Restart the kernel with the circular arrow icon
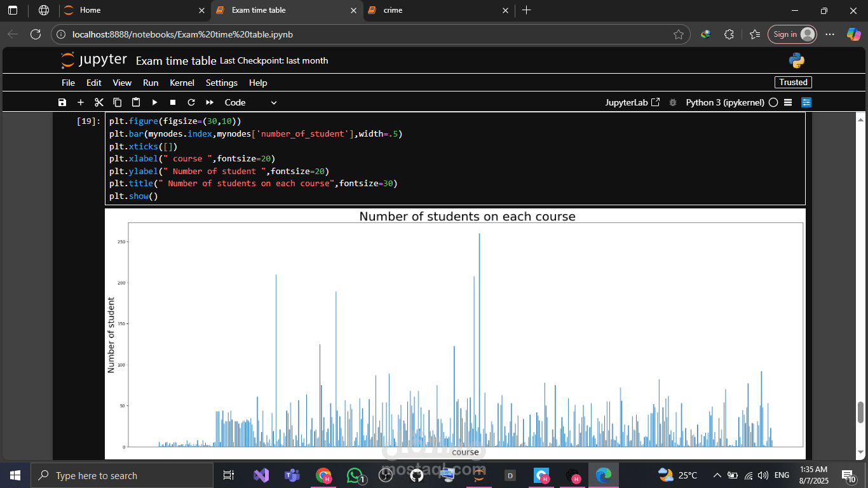868x488 pixels. [191, 102]
